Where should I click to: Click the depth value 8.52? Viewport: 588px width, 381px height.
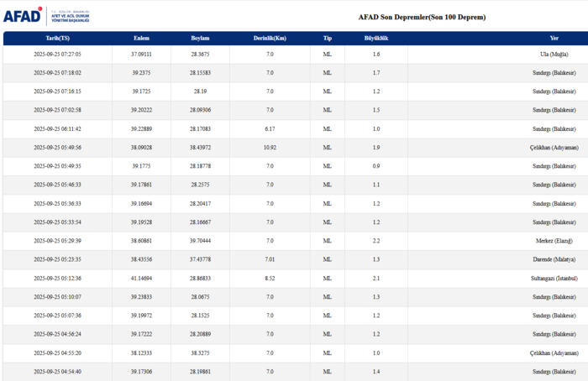pyautogui.click(x=270, y=278)
